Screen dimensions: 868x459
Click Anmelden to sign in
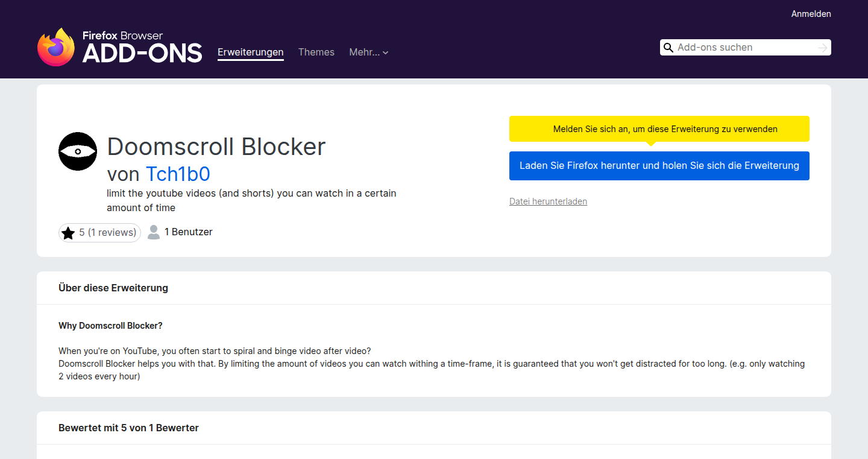coord(811,14)
